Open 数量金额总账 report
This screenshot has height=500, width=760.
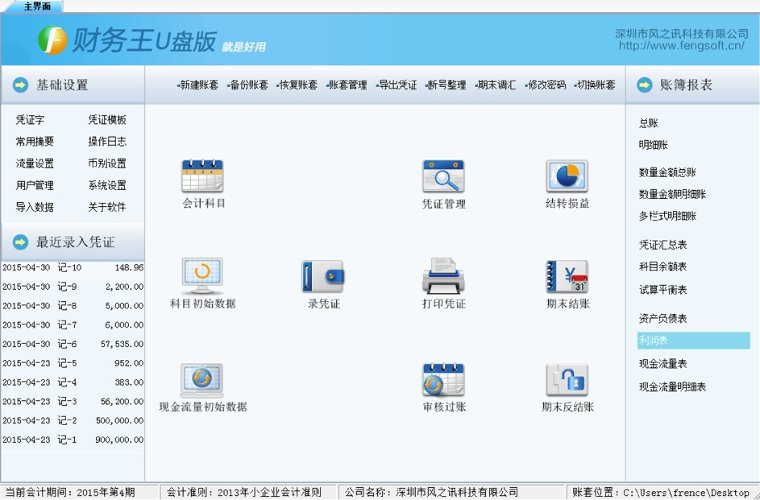point(667,172)
